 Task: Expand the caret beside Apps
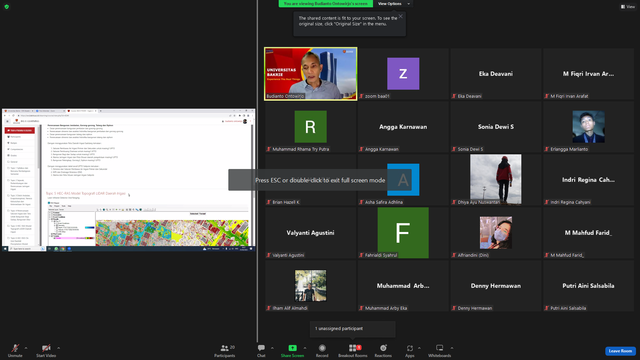419,348
